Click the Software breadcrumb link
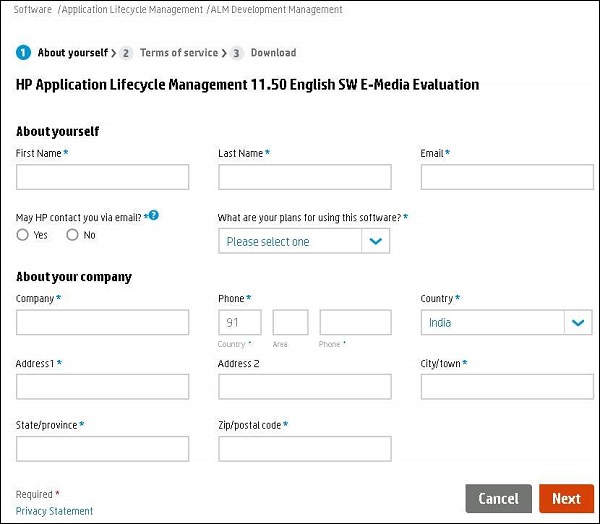 34,10
